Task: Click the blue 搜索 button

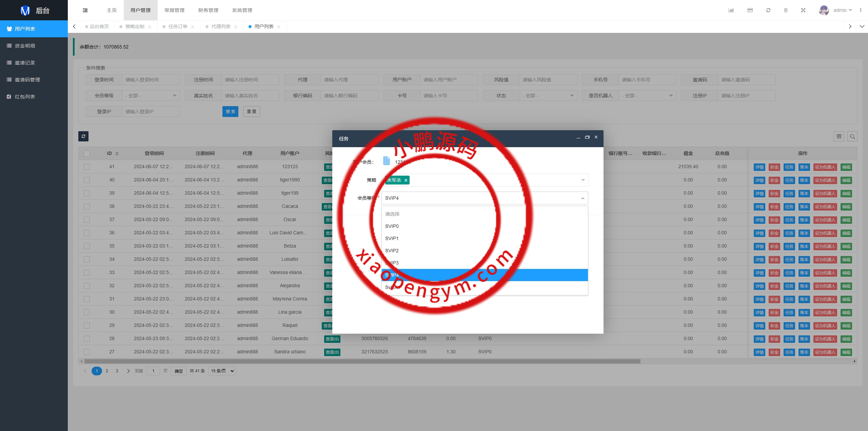Action: pos(230,112)
